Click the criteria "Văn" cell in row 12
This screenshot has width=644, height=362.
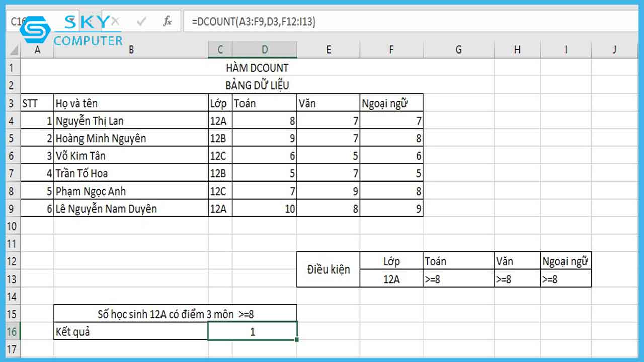pyautogui.click(x=517, y=261)
